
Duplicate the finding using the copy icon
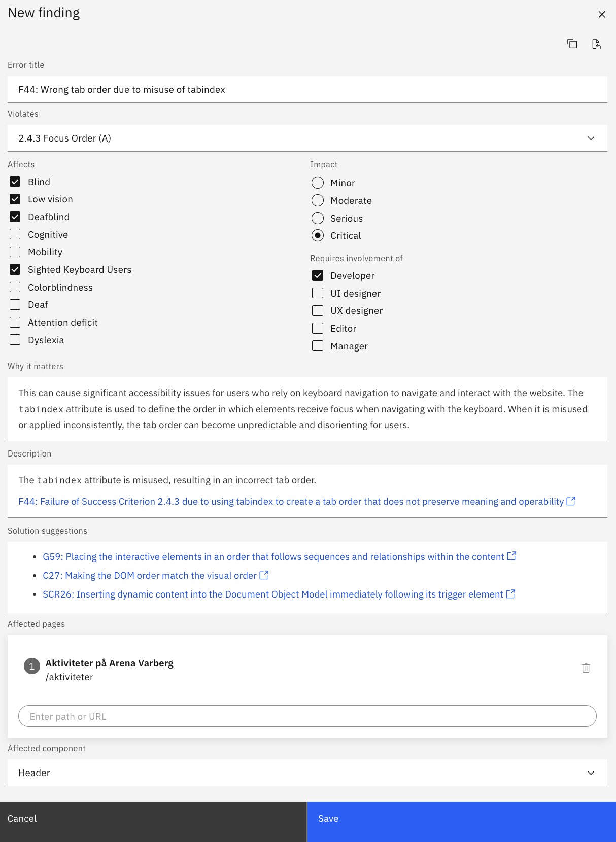coord(572,44)
